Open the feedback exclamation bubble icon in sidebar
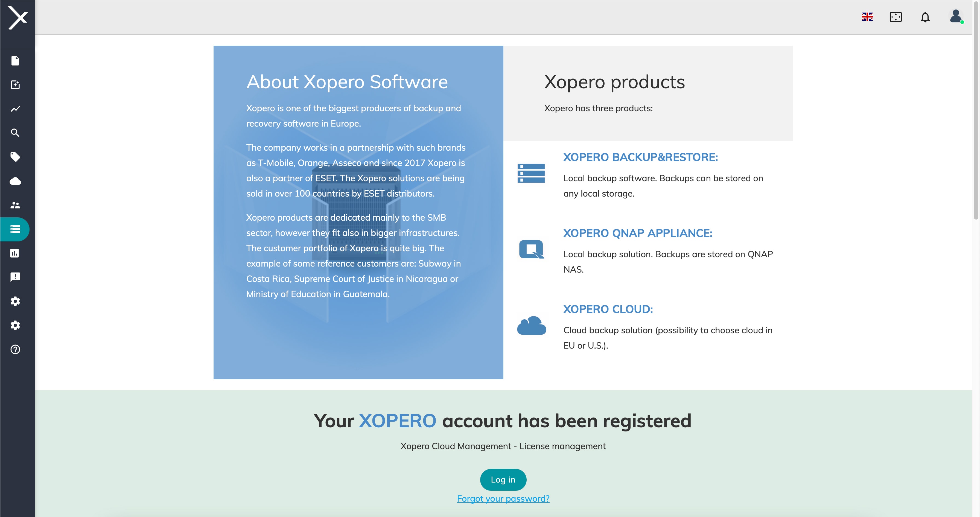980x517 pixels. 15,277
